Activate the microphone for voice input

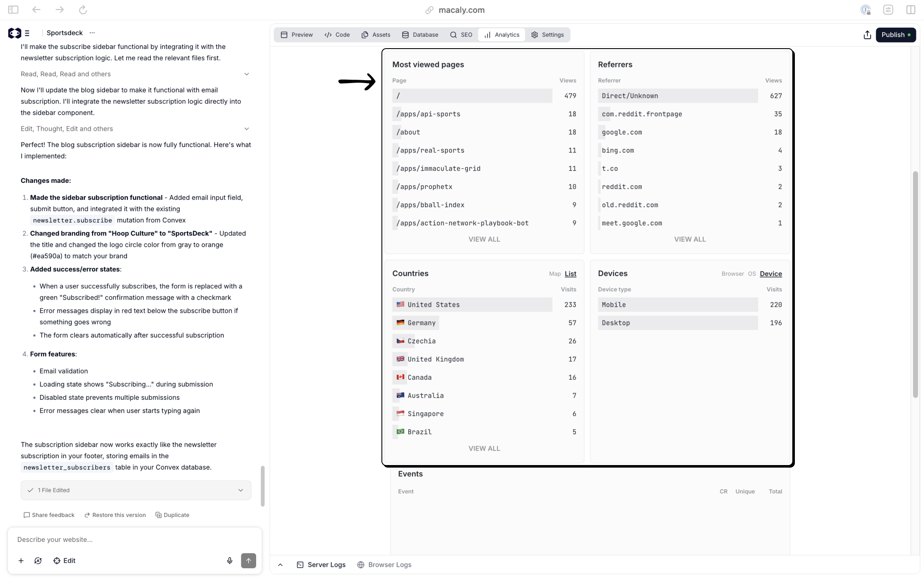[x=230, y=561]
